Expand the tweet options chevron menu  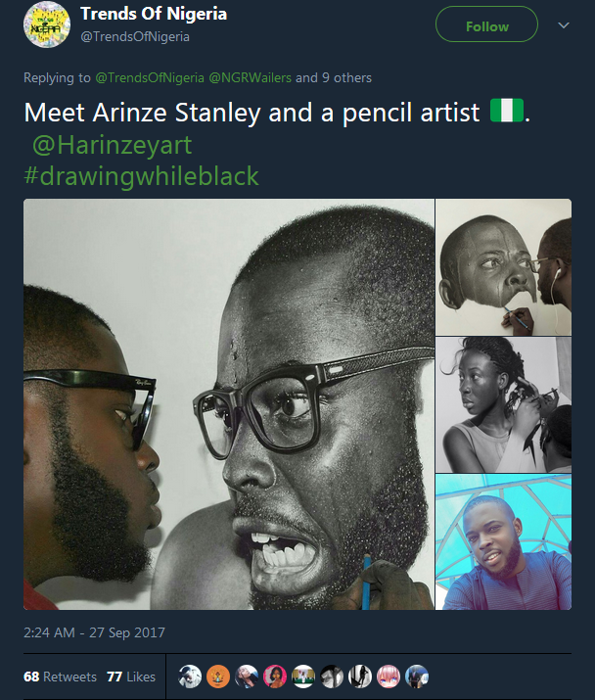coord(563,25)
